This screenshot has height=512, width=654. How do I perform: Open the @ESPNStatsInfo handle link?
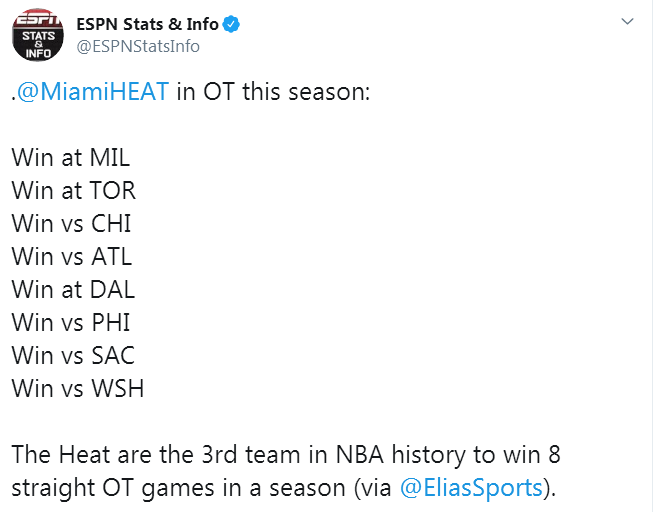pyautogui.click(x=138, y=46)
